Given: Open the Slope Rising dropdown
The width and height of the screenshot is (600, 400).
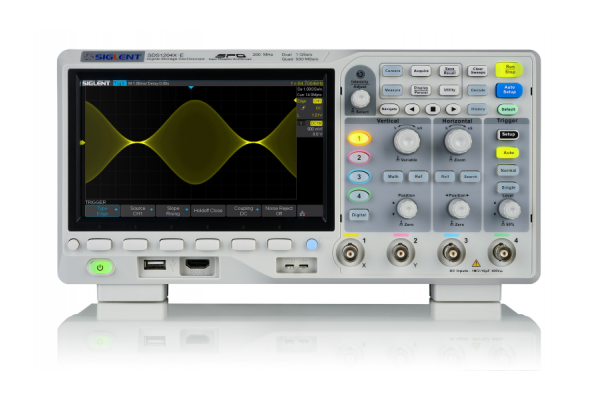Looking at the screenshot, I should [173, 211].
